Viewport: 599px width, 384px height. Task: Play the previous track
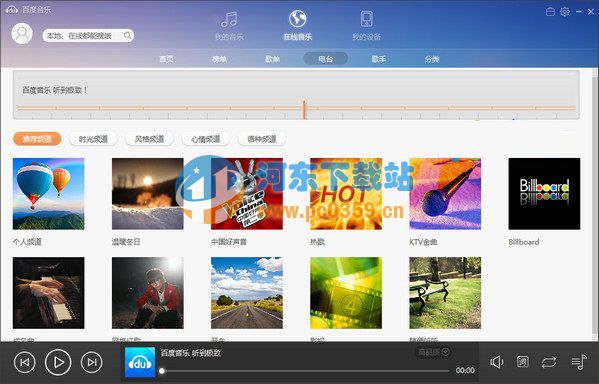tap(24, 362)
